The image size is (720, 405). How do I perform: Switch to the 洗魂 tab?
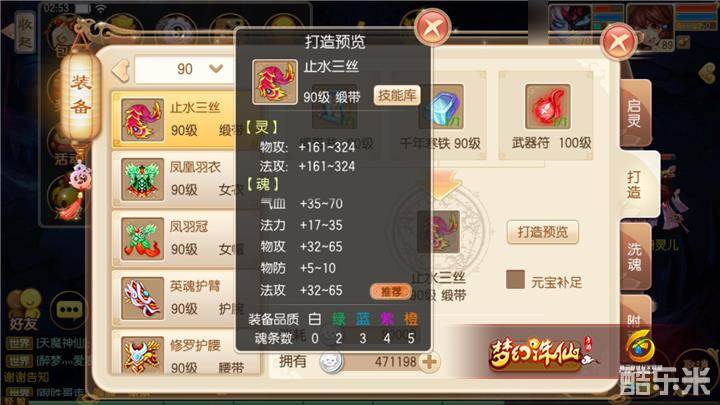[x=635, y=257]
